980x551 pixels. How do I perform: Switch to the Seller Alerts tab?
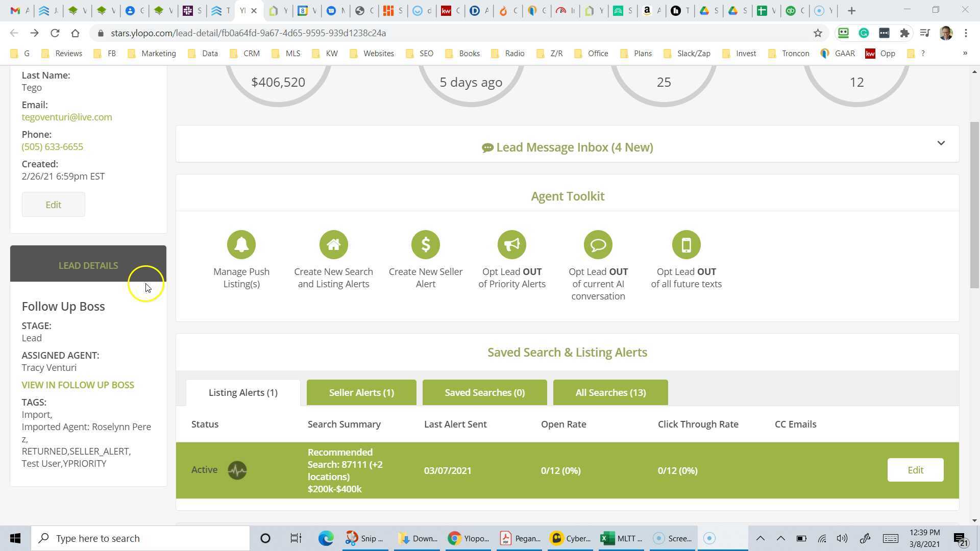click(361, 392)
